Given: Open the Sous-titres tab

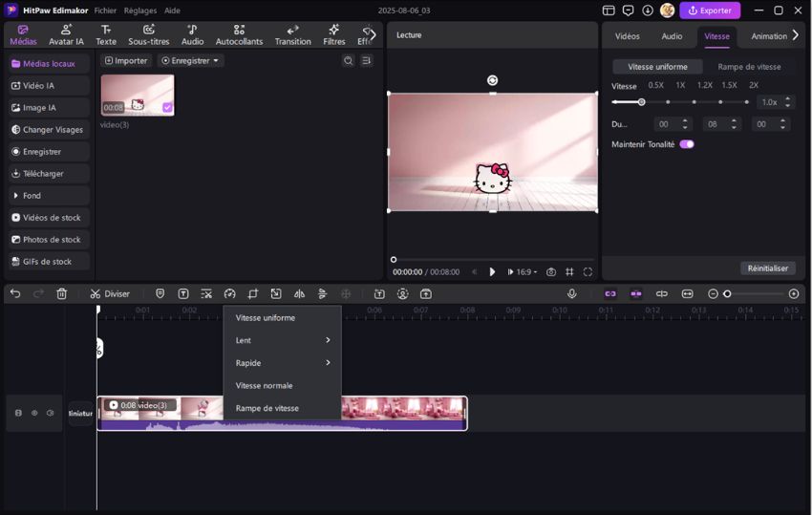Looking at the screenshot, I should point(149,35).
